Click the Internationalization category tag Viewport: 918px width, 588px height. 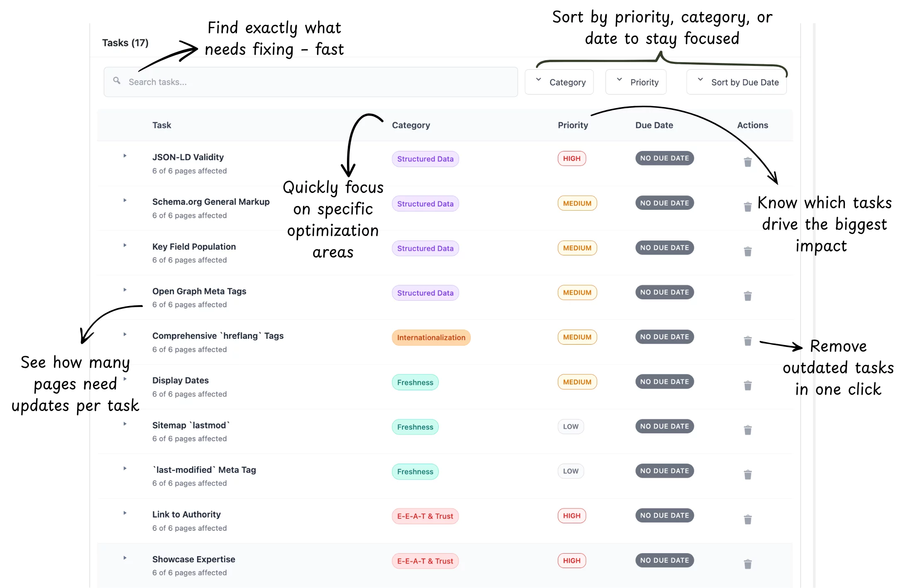(431, 338)
